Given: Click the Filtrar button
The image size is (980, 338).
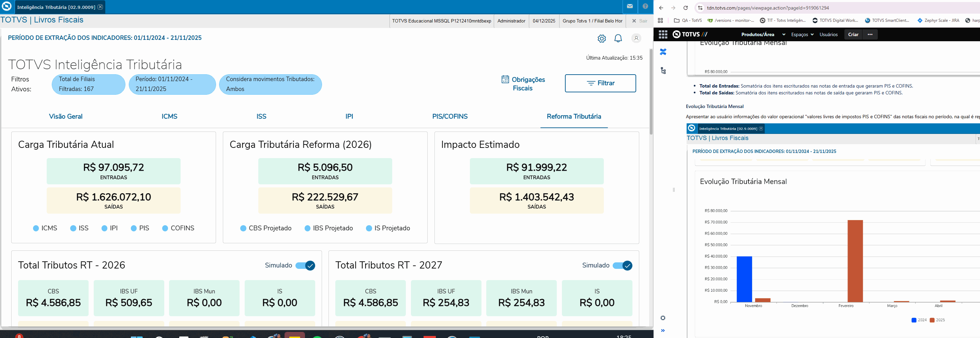Looking at the screenshot, I should click(600, 83).
